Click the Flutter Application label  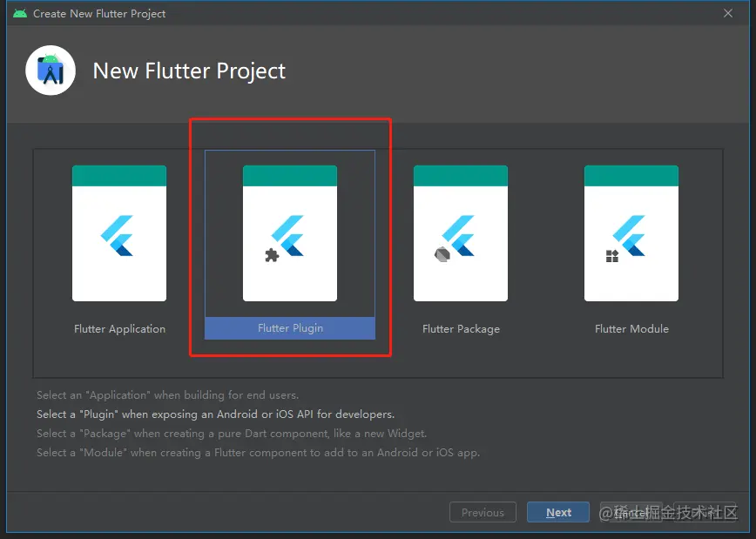pyautogui.click(x=119, y=329)
